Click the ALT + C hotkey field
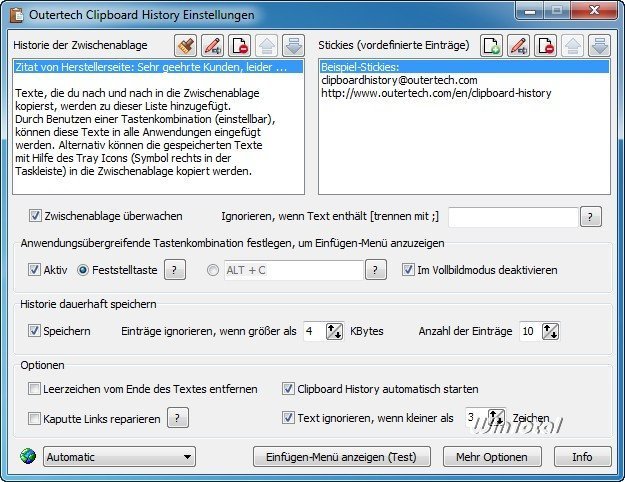Image resolution: width=625 pixels, height=482 pixels. point(294,270)
